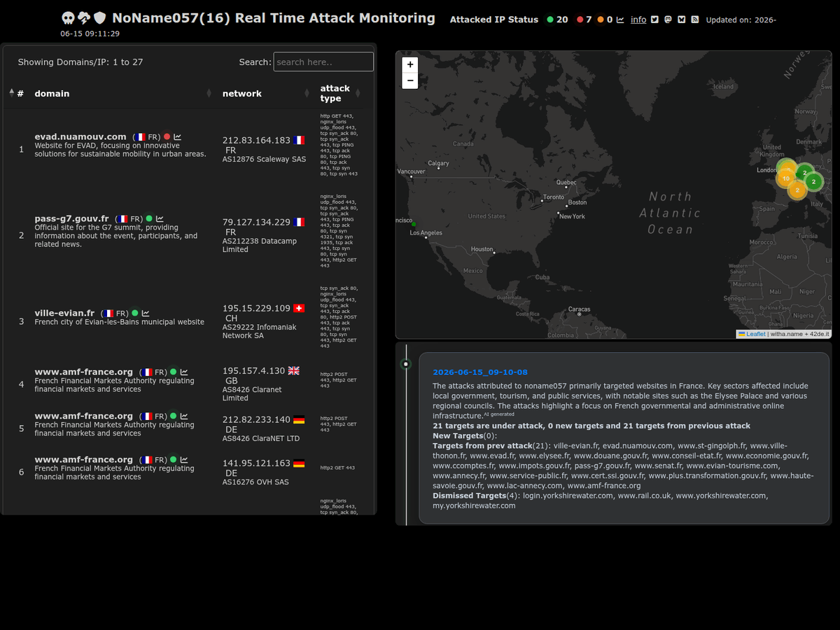Click the shield icon in the page title
This screenshot has height=630, width=840.
point(100,18)
